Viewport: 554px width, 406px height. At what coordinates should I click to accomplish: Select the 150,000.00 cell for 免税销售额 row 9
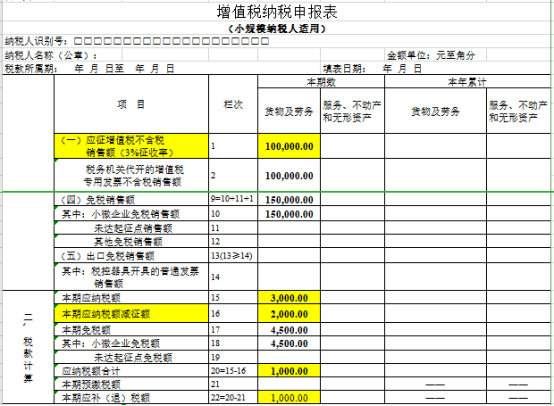point(289,200)
